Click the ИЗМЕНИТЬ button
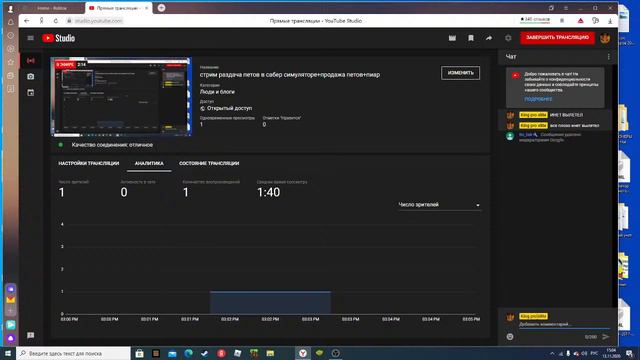This screenshot has height=360, width=640. pyautogui.click(x=460, y=73)
